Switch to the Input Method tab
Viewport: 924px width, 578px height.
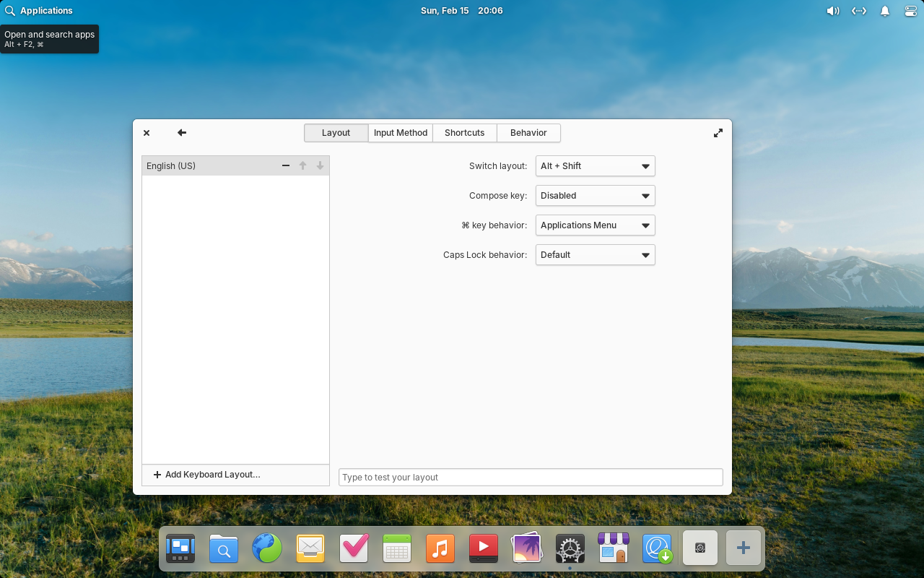(x=401, y=133)
